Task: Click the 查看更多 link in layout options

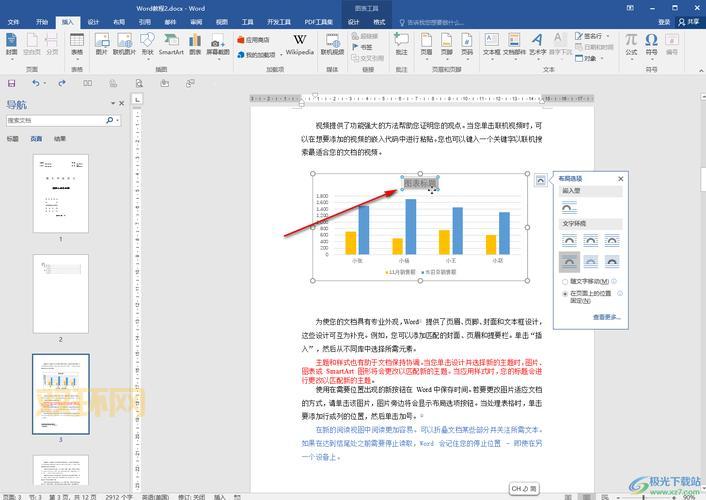Action: click(606, 317)
